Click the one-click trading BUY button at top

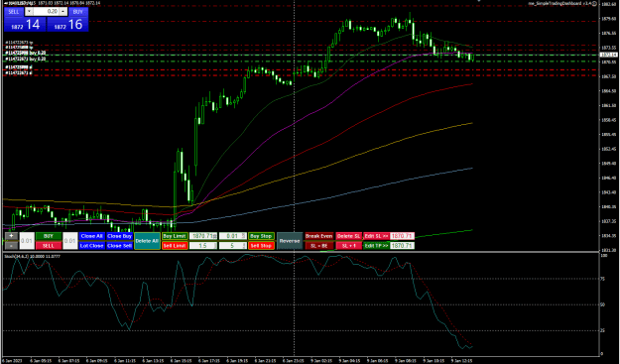[78, 12]
